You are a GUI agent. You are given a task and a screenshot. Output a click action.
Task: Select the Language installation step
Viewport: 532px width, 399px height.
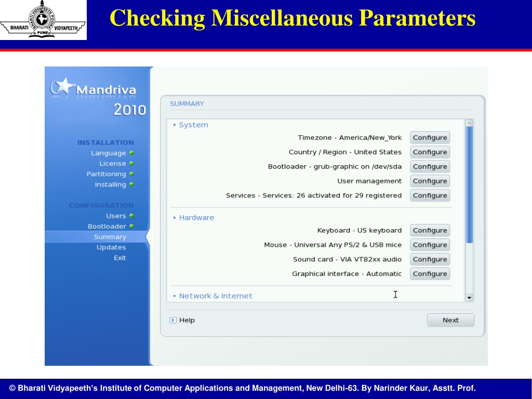click(x=108, y=153)
